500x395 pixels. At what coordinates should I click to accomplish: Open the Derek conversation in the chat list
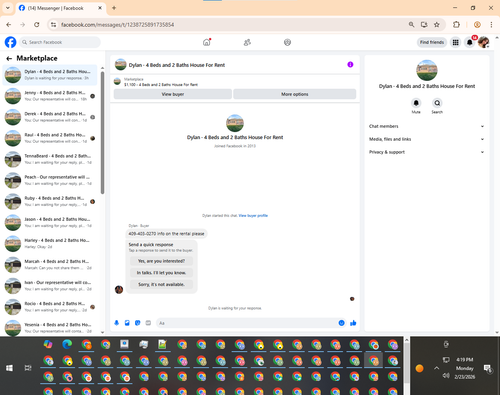[x=50, y=117]
